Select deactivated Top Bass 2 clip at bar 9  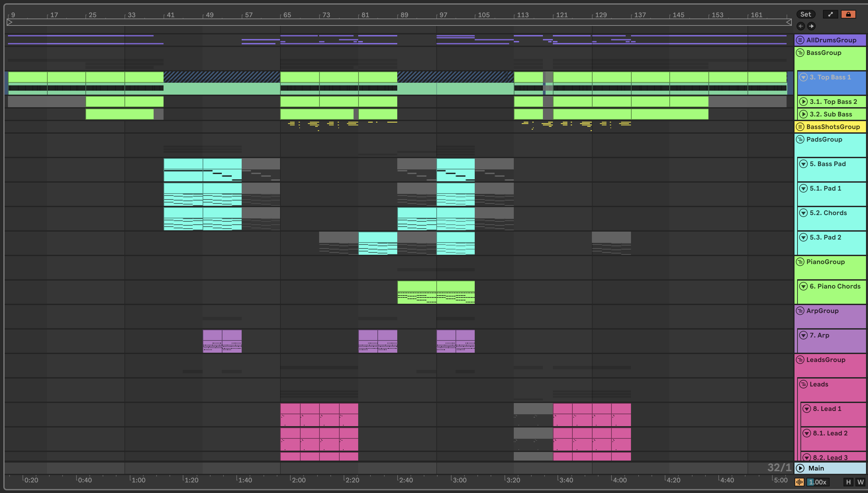tap(47, 102)
